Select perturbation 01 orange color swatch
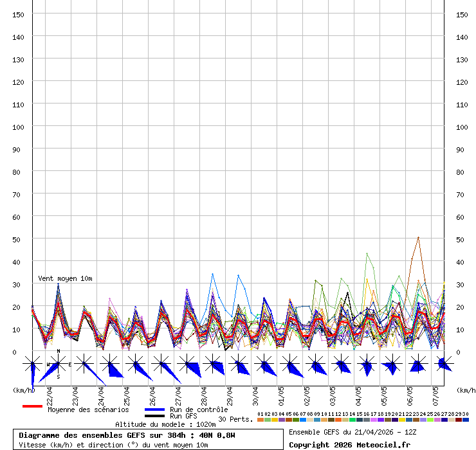 point(260,420)
